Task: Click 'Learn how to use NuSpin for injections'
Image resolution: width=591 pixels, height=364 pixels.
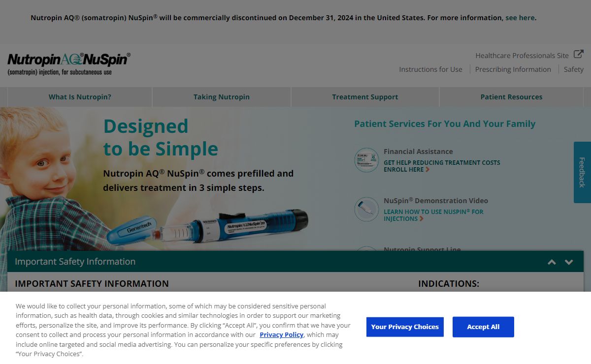Action: point(433,215)
